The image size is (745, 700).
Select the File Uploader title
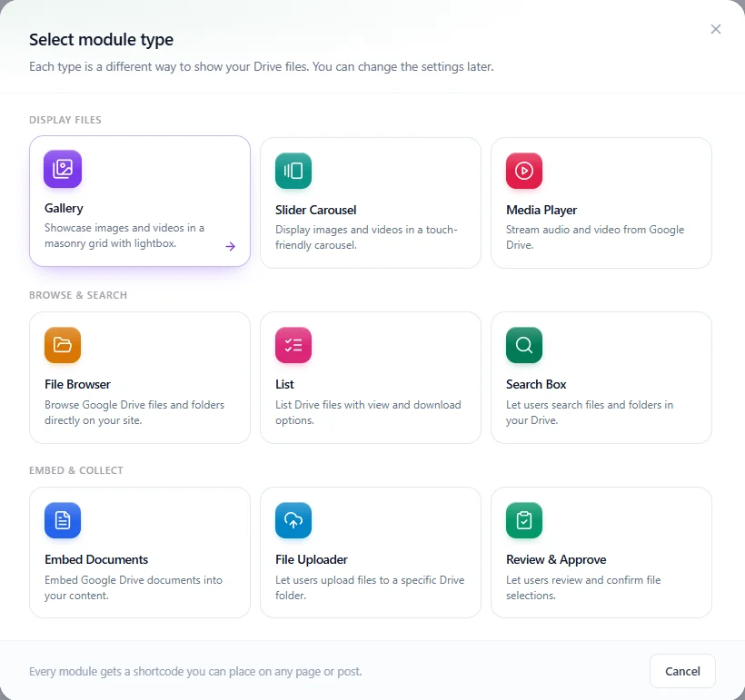pyautogui.click(x=312, y=559)
